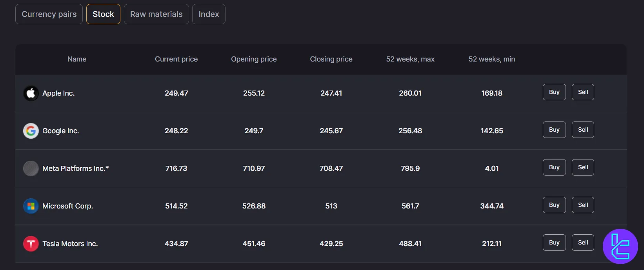
Task: Click Tesla closing price 429.25
Action: click(331, 244)
